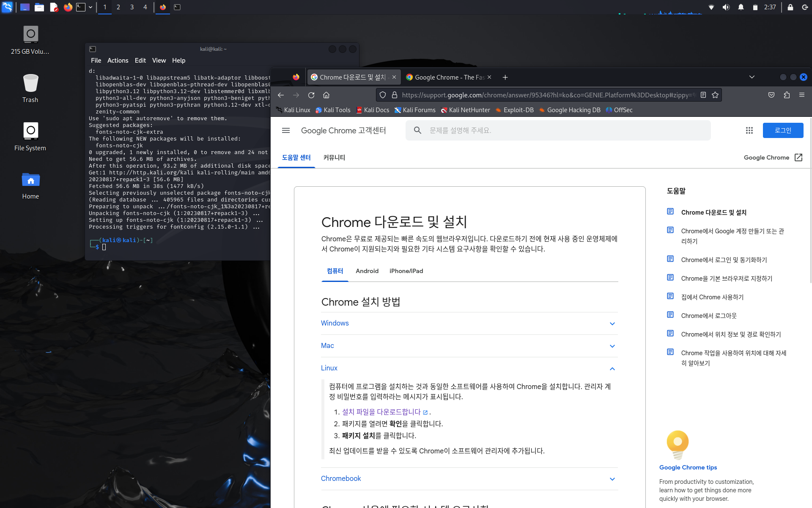Toggle reader view icon in address bar
The height and width of the screenshot is (508, 812).
pyautogui.click(x=703, y=95)
